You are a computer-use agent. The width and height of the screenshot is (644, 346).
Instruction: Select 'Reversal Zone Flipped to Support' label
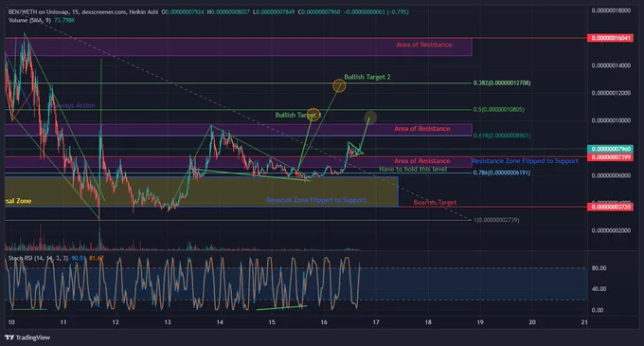pos(315,200)
